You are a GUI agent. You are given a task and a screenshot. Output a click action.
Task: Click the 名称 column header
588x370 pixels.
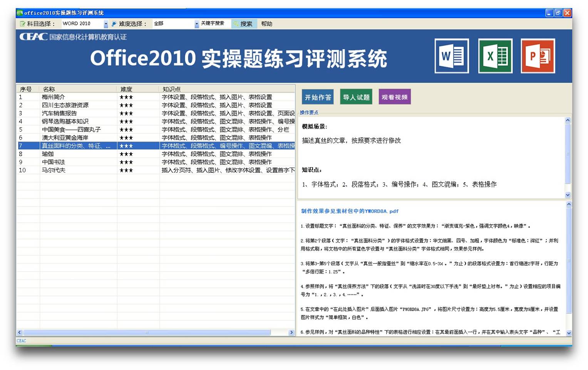[49, 89]
